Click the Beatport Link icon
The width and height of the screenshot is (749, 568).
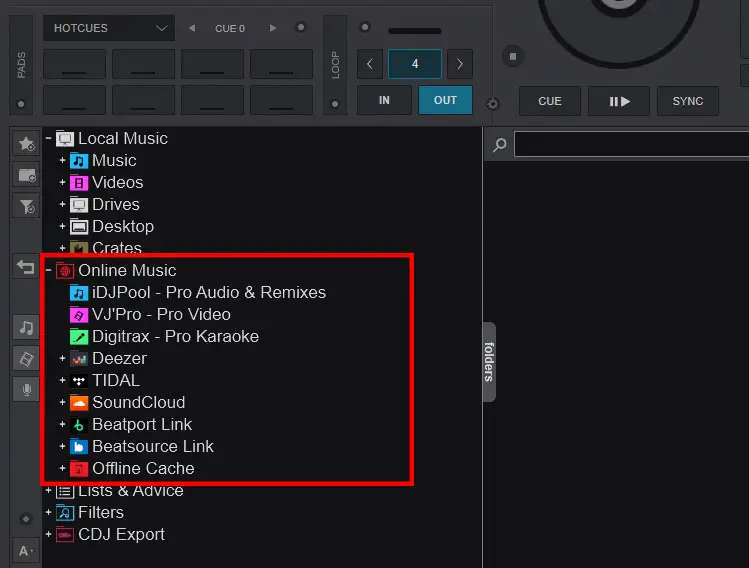point(79,424)
